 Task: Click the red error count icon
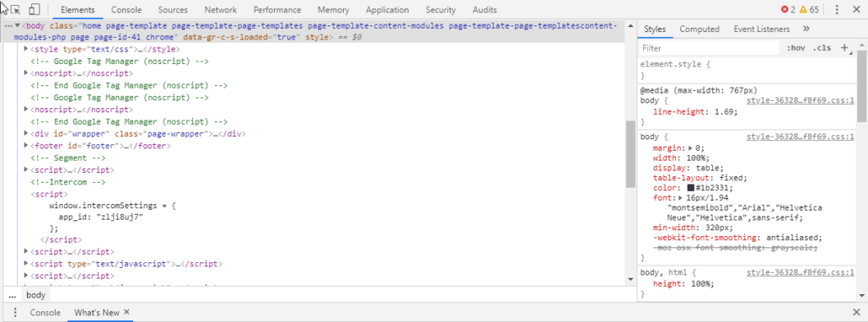point(784,9)
